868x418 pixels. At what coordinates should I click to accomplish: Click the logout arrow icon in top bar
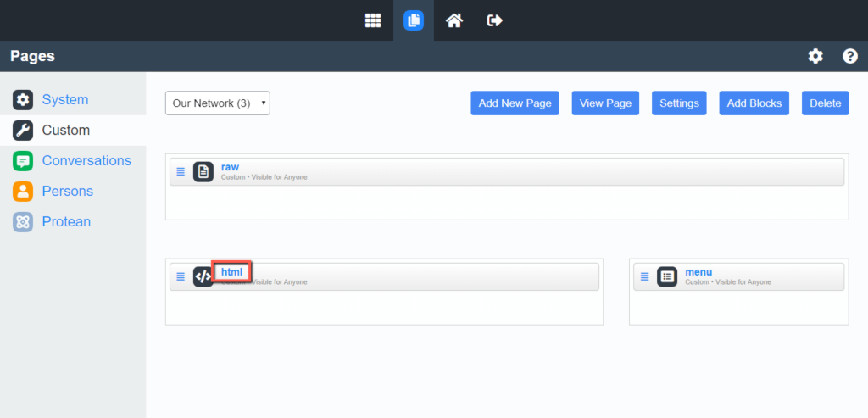pos(495,20)
